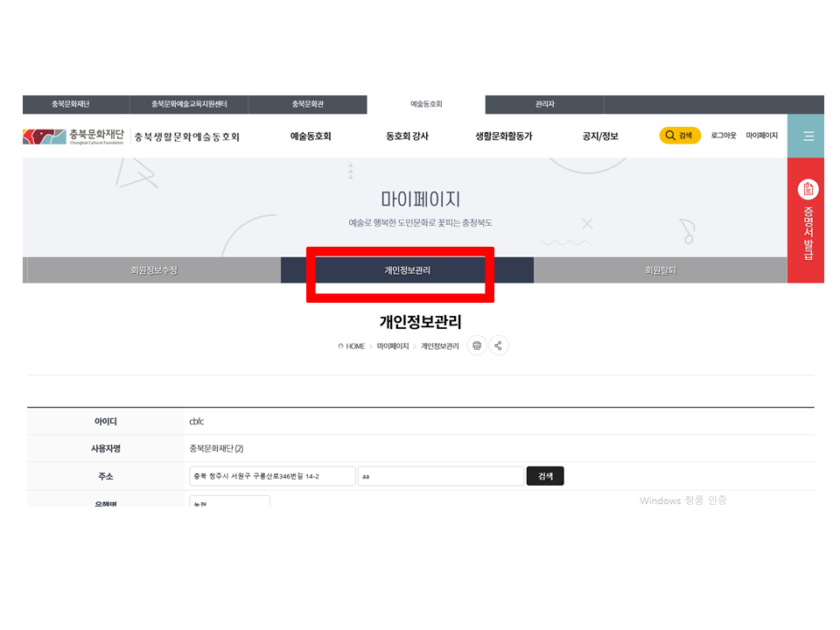Select the 충북문화관 top tab
The width and height of the screenshot is (840, 630).
[x=308, y=104]
